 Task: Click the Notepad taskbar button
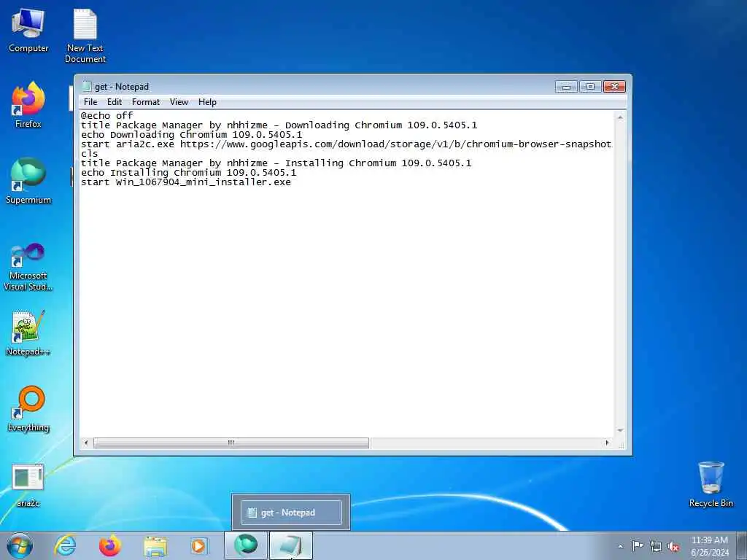click(291, 545)
